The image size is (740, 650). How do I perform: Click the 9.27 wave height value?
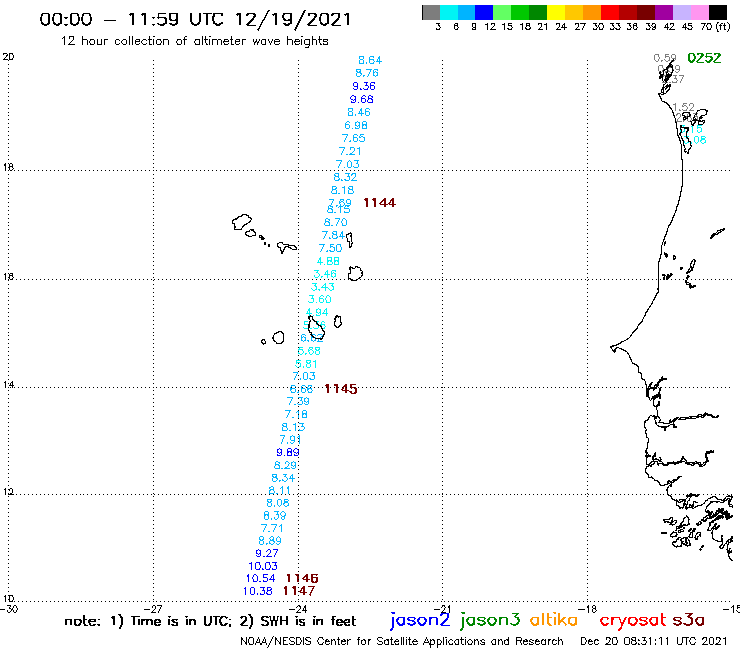(x=267, y=553)
